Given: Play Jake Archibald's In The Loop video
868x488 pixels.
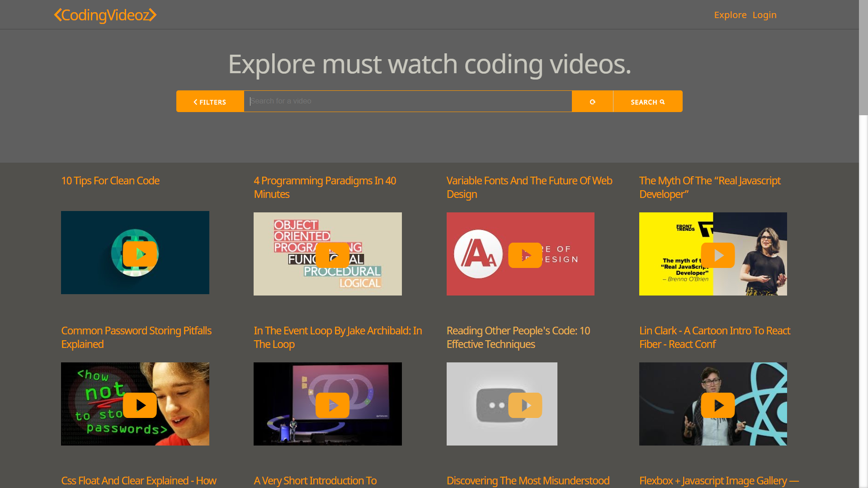Looking at the screenshot, I should click(x=332, y=405).
